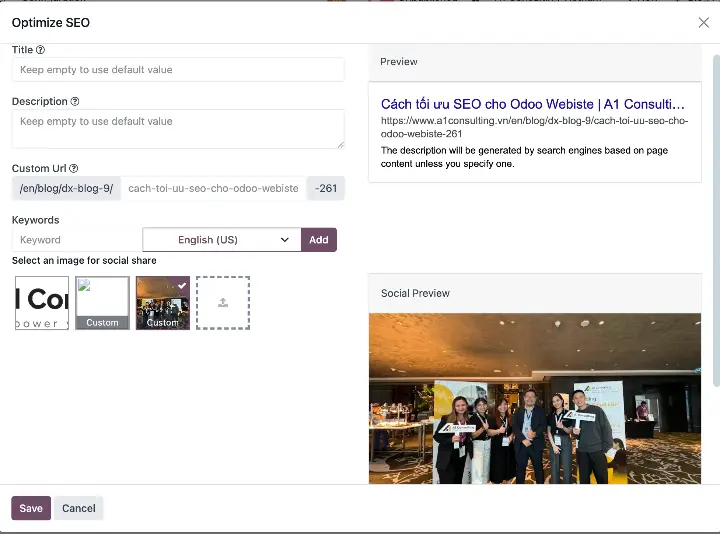Click the help icon beside Description
720x534 pixels.
(x=75, y=102)
